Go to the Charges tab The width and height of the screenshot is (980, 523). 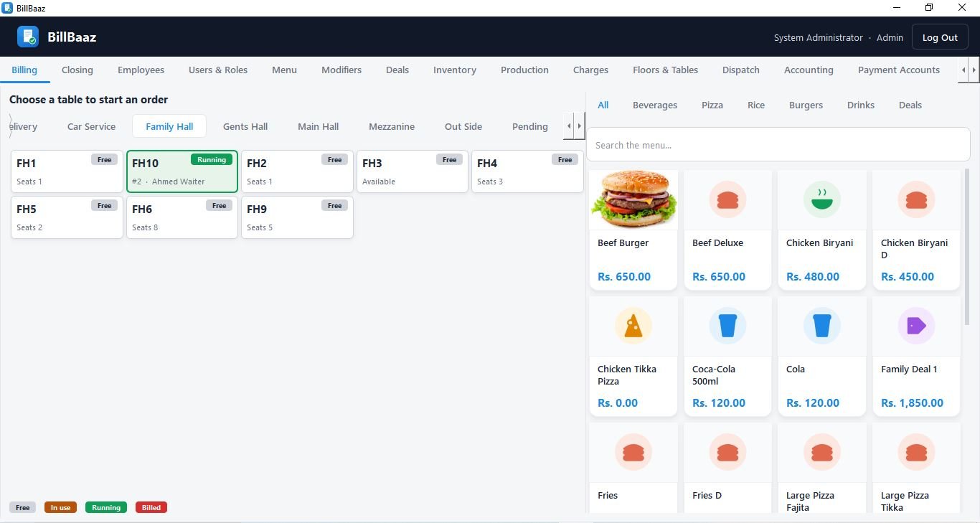(591, 70)
